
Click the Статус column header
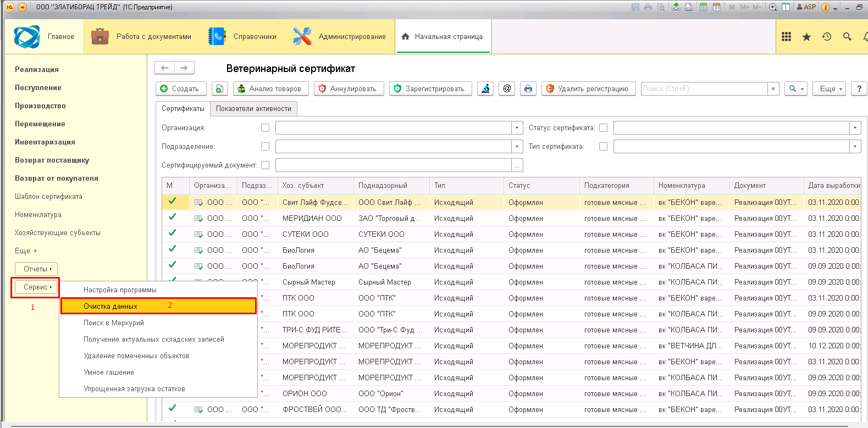point(541,186)
